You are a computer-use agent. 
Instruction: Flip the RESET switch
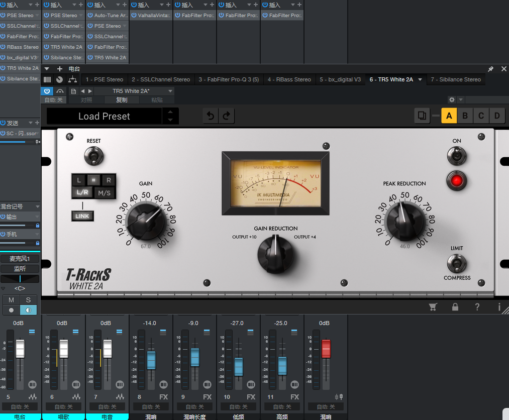[94, 156]
